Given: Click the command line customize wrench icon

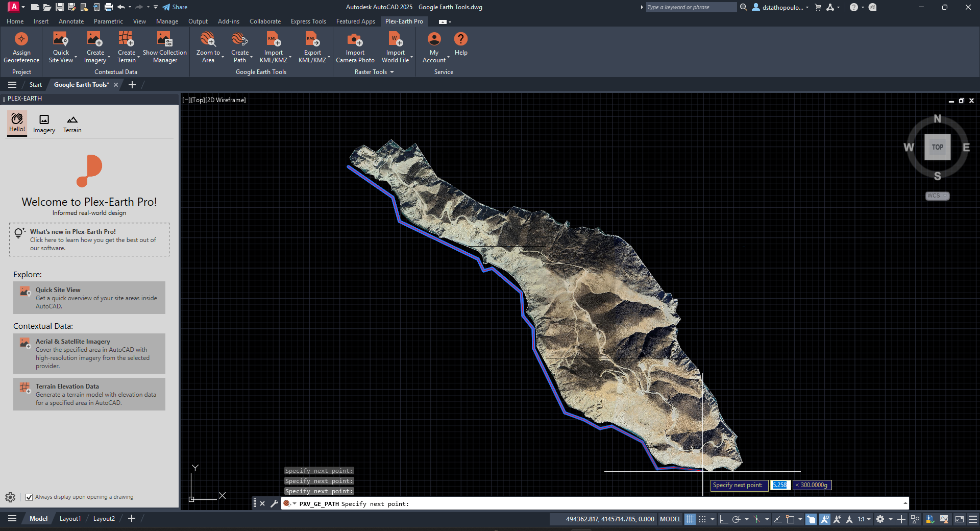Looking at the screenshot, I should 274,503.
